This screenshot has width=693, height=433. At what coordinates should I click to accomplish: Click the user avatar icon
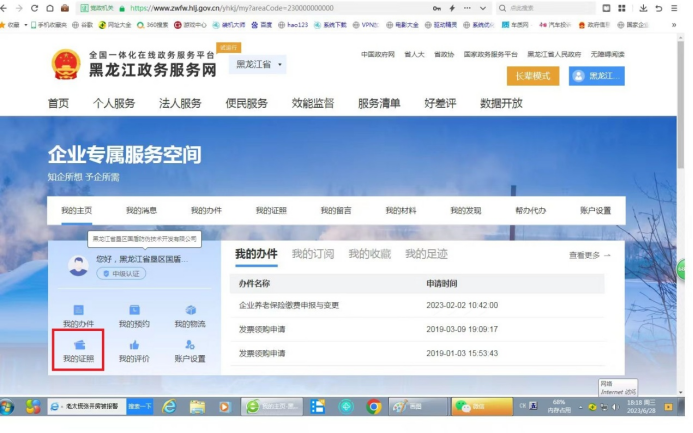tap(77, 265)
